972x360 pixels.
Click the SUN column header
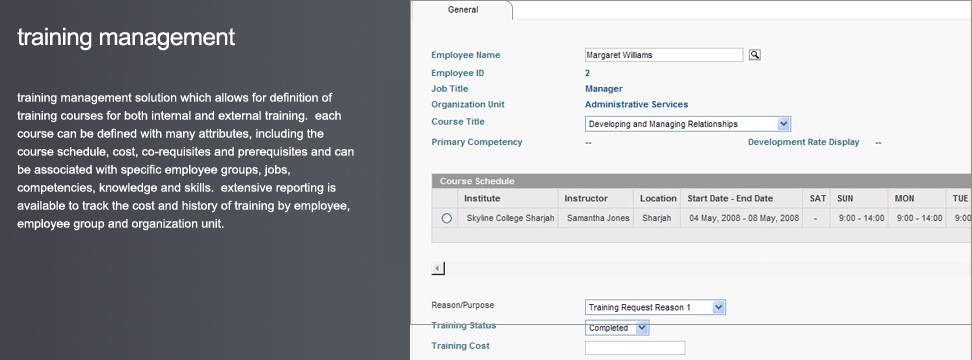845,198
